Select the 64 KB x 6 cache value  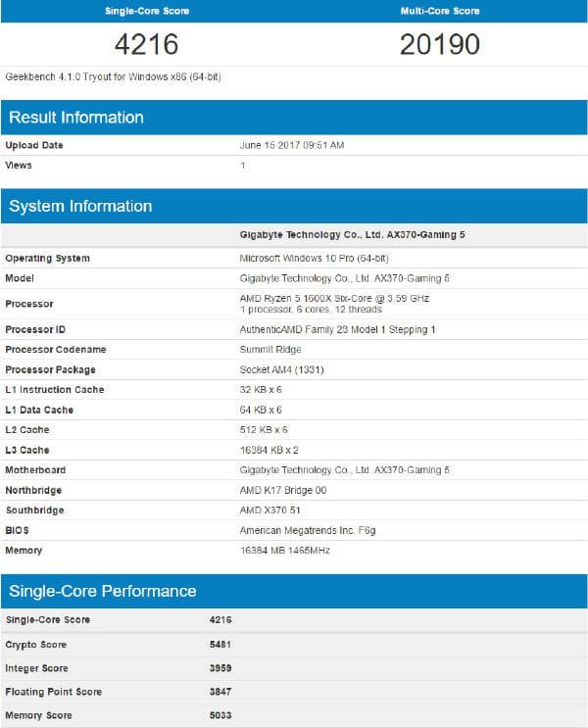(261, 410)
